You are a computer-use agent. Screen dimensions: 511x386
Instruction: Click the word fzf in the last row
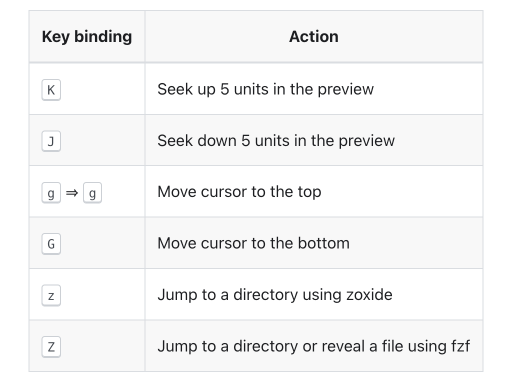point(461,346)
